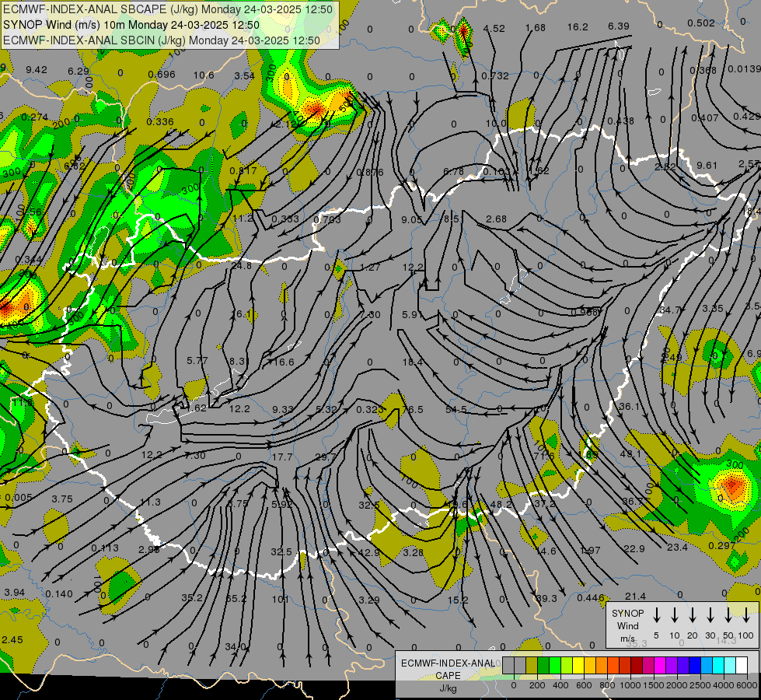Click the map value 3.94
The image size is (761, 700).
tap(14, 593)
